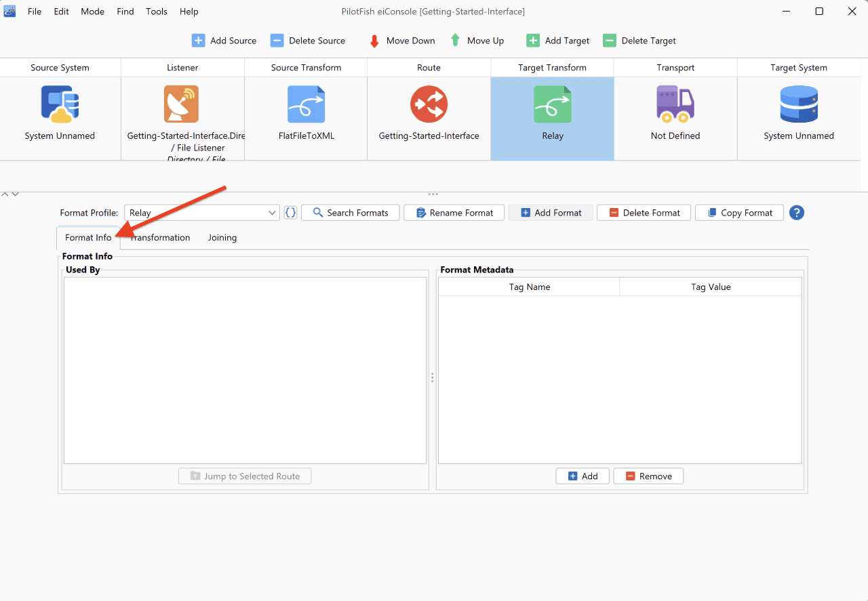This screenshot has width=868, height=601.
Task: Click the curly braces icon beside Format Profile
Action: 290,213
